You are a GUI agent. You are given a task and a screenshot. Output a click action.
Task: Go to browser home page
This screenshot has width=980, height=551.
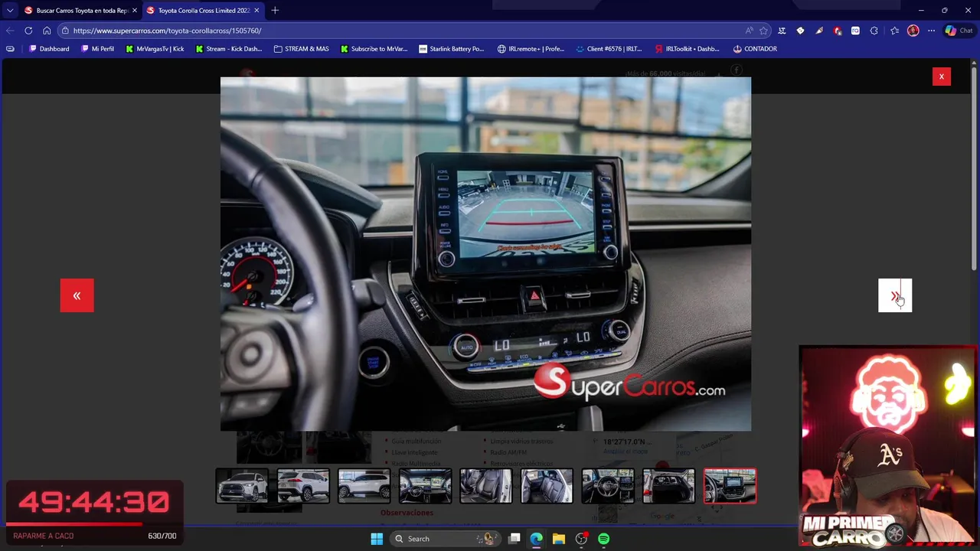pos(47,31)
